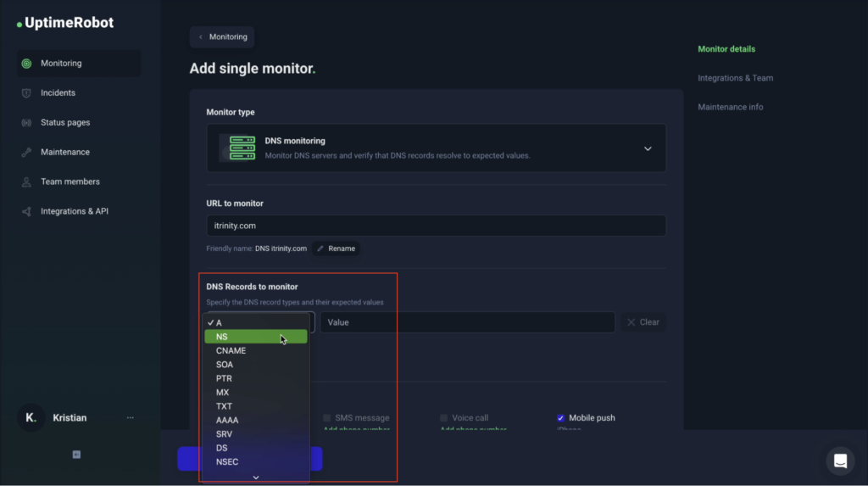
Task: Jump to Integrations & Team section
Action: click(735, 78)
